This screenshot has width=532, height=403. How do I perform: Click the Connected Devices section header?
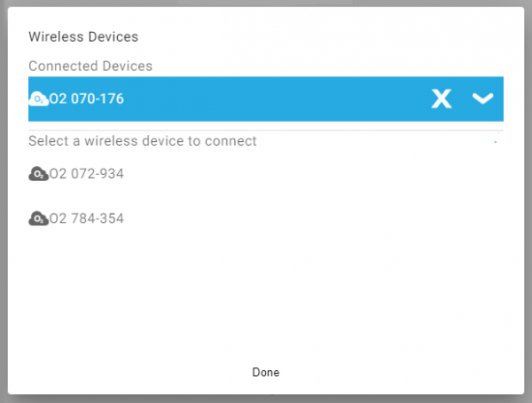tap(90, 67)
